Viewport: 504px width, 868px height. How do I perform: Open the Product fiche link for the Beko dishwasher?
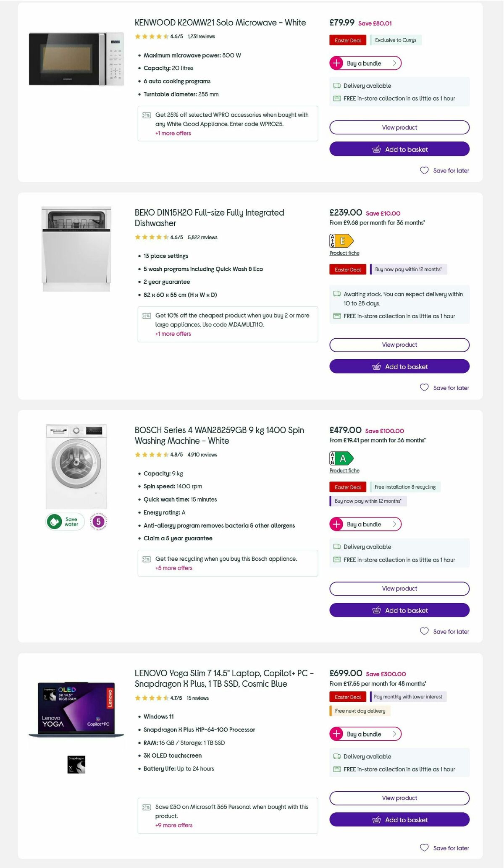(x=344, y=253)
